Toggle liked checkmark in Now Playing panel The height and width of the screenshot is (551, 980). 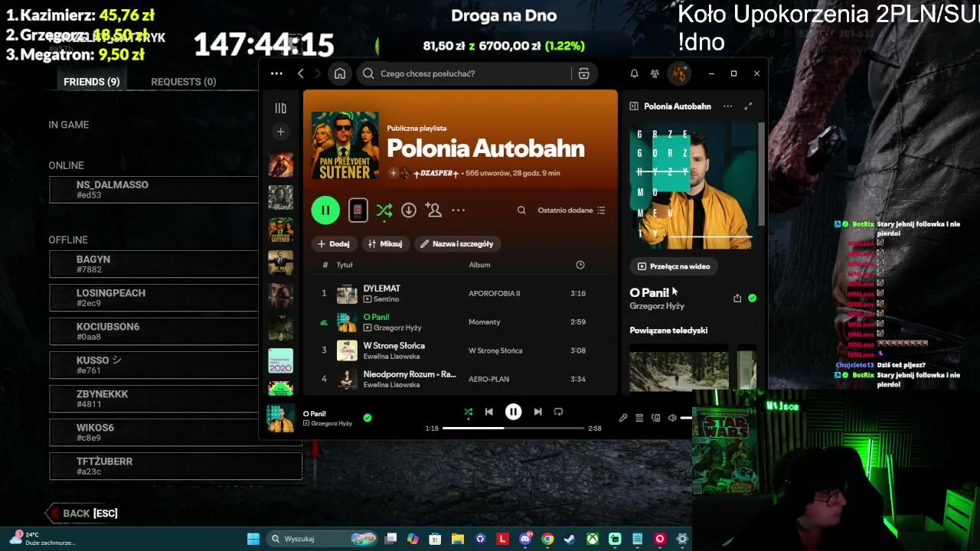[752, 298]
